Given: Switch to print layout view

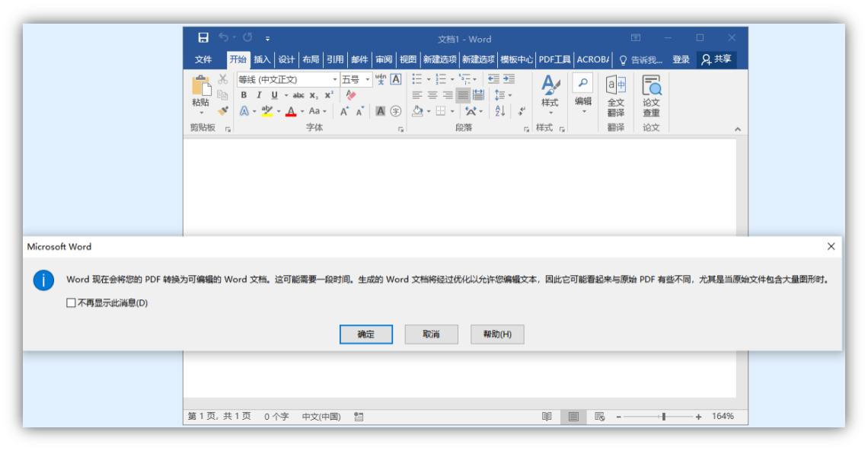Looking at the screenshot, I should [573, 417].
